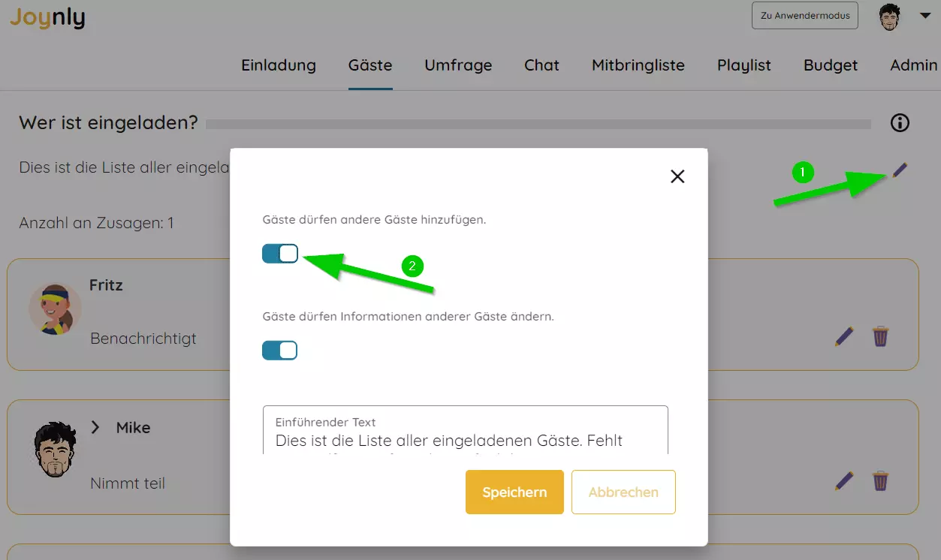This screenshot has width=941, height=560.
Task: Click the 'Nimmt teil' status text
Action: (x=128, y=483)
